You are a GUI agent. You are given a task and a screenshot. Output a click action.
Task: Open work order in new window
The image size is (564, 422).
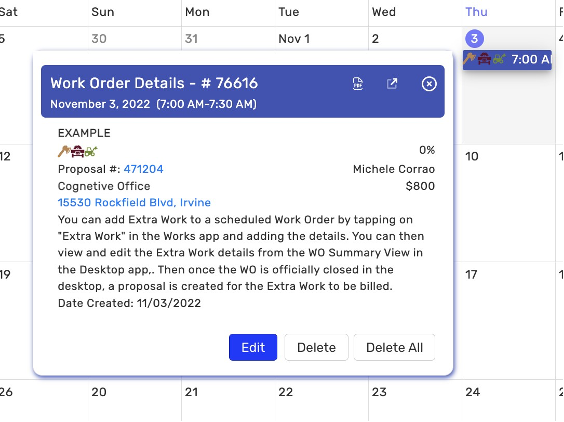(392, 83)
